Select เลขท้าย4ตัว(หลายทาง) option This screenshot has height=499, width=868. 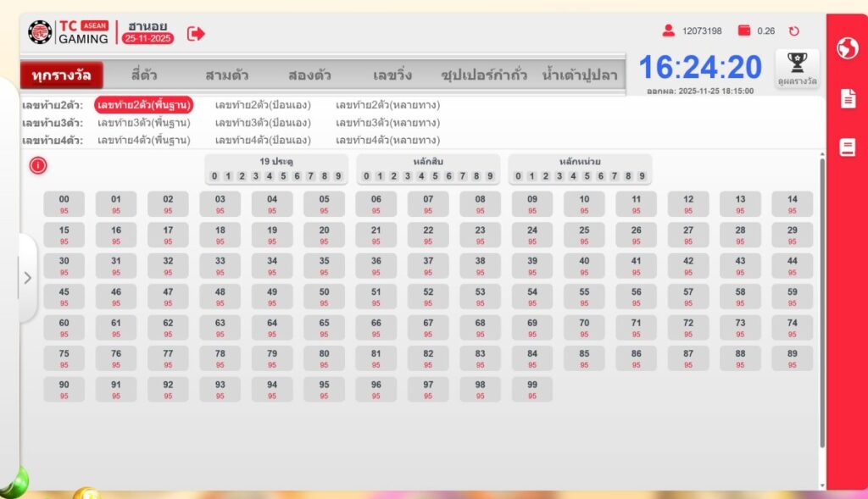[387, 141]
